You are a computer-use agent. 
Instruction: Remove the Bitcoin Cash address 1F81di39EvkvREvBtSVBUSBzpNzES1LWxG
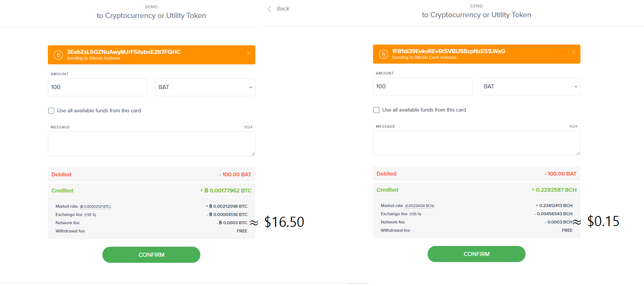(574, 52)
